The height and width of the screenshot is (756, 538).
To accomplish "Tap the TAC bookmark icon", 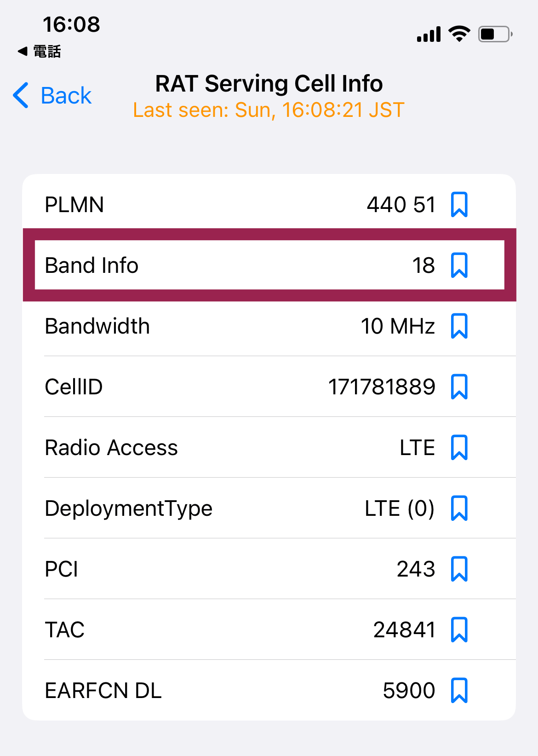I will click(459, 630).
